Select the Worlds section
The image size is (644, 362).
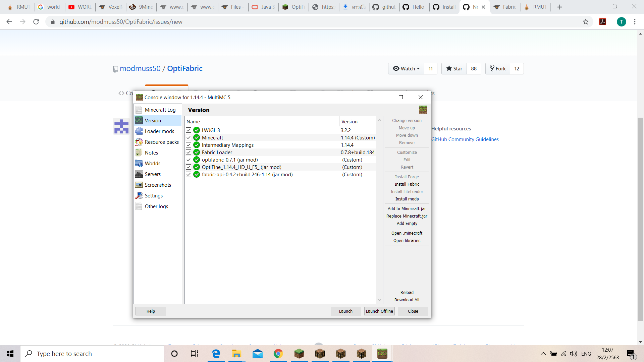click(152, 163)
